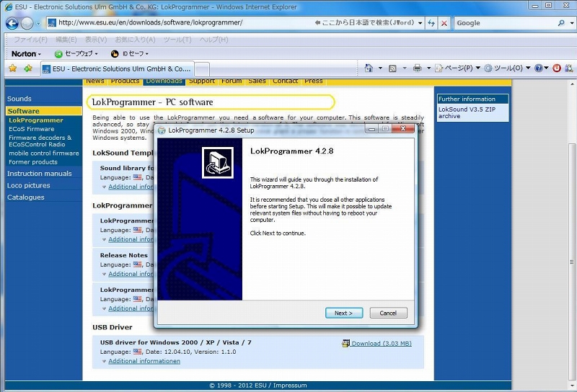The image size is (577, 392).
Task: Click the Help question-mark icon
Action: 538,68
